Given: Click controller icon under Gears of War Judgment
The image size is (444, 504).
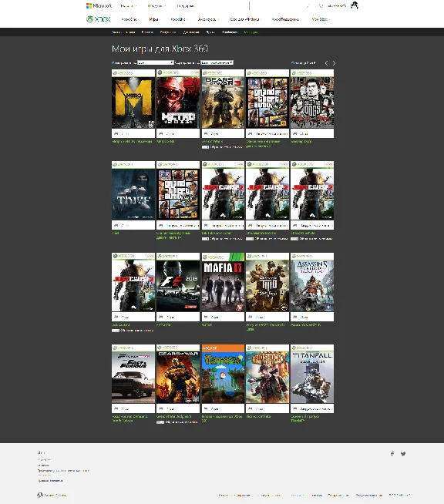Looking at the screenshot, I should pos(161,408).
